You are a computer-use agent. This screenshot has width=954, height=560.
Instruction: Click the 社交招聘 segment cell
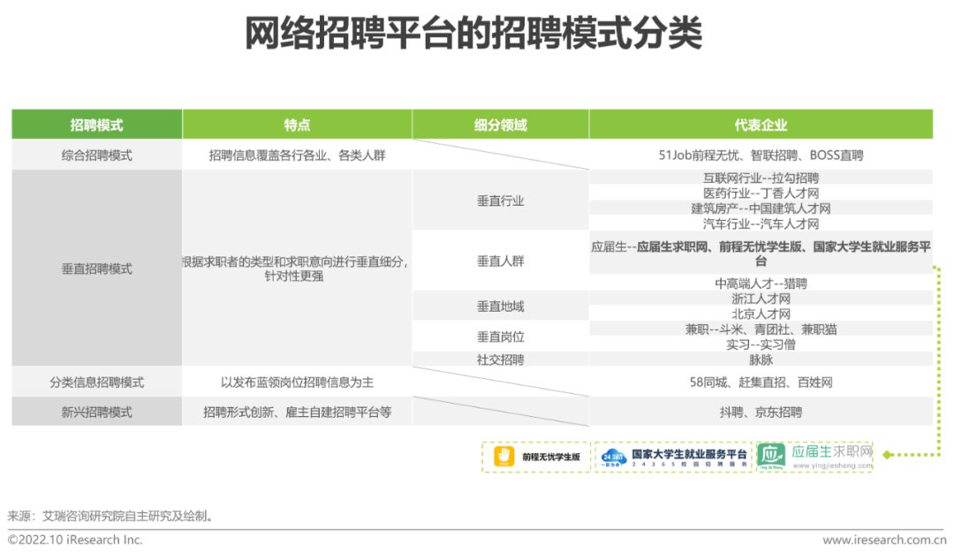(x=500, y=359)
